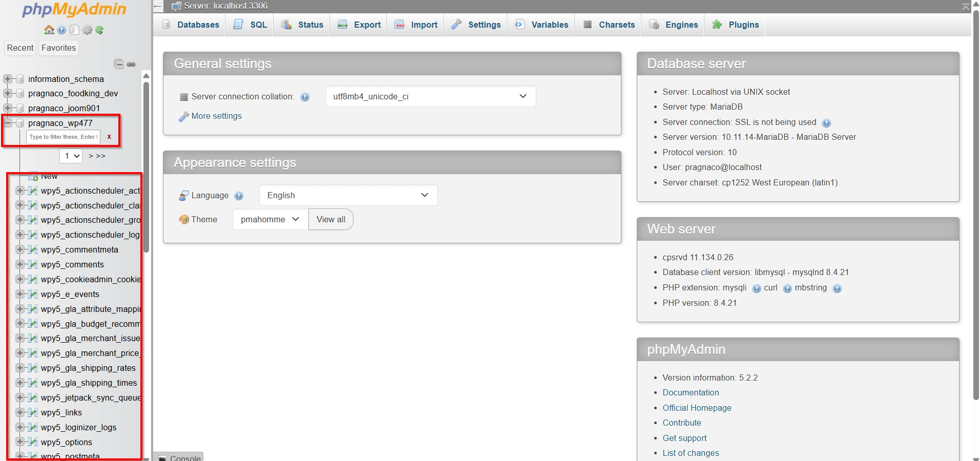Open List of changes link
980x461 pixels.
coord(691,453)
